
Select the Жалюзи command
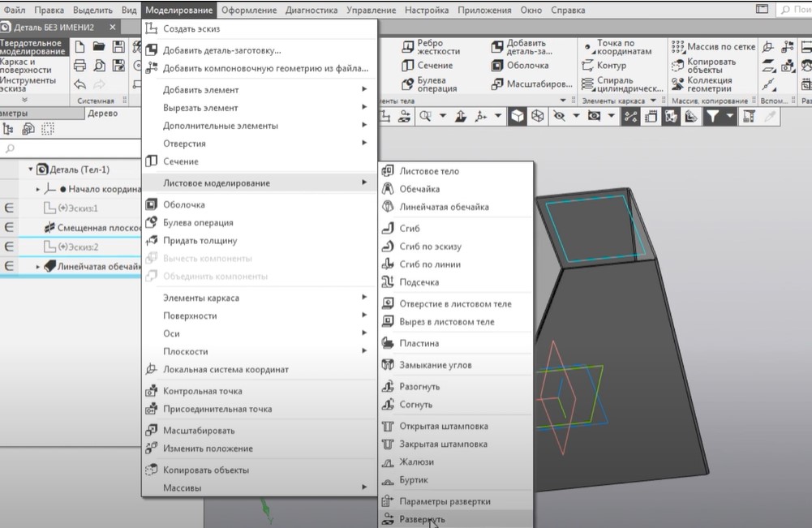456,462
